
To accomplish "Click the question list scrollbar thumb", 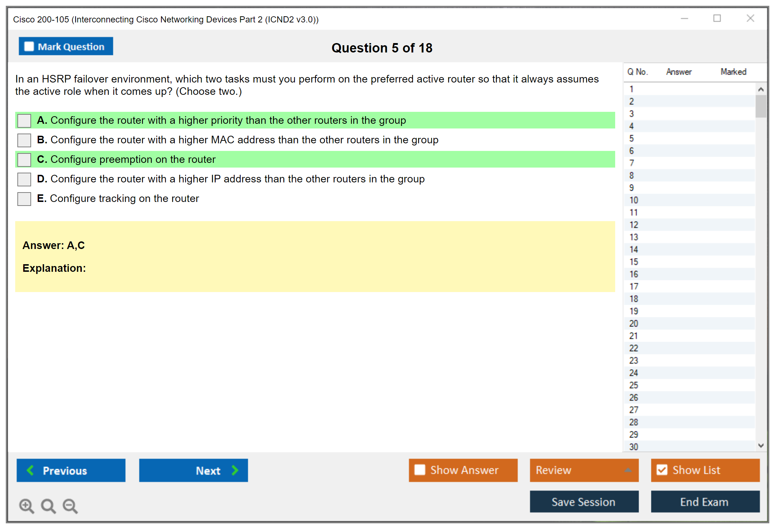I will point(761,106).
